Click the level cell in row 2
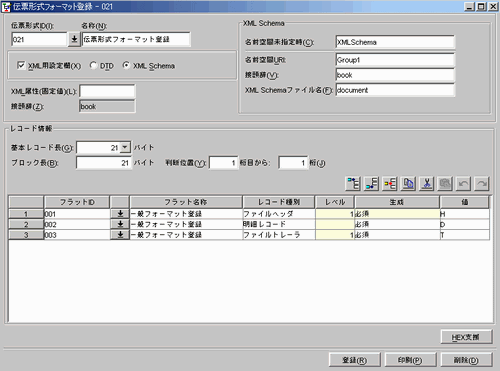 pyautogui.click(x=335, y=224)
